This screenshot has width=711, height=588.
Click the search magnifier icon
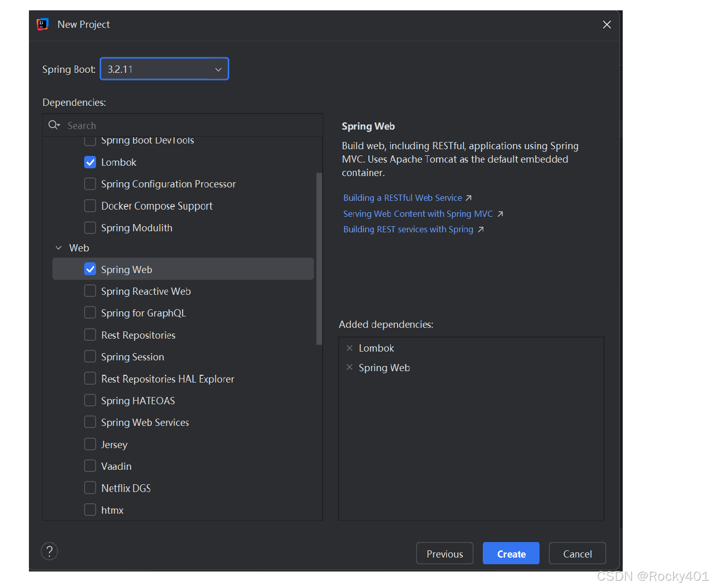pyautogui.click(x=54, y=125)
